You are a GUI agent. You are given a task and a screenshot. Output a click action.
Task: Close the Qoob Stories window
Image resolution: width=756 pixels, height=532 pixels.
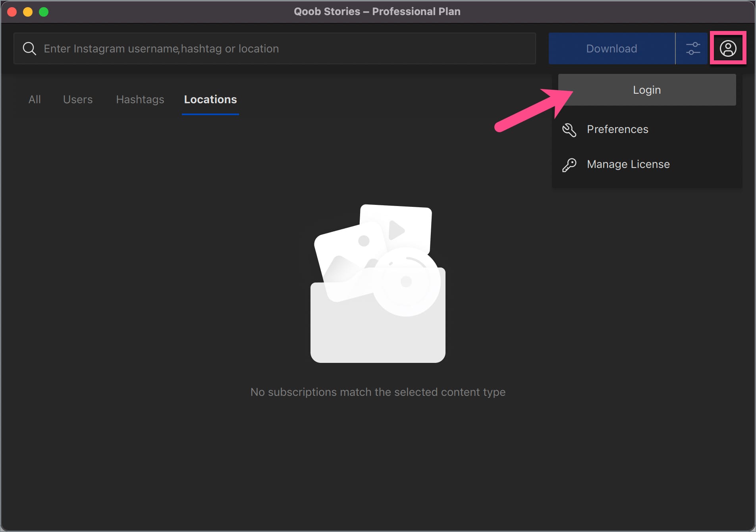coord(12,12)
